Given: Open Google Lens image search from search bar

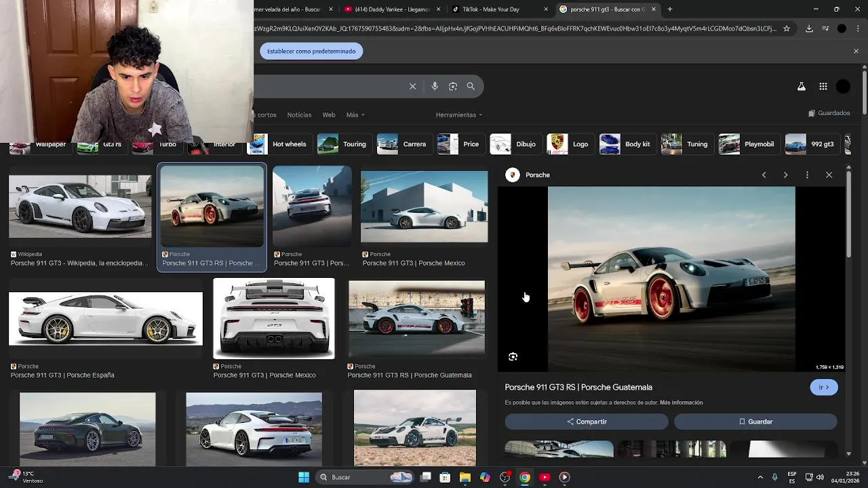Looking at the screenshot, I should click(x=453, y=86).
